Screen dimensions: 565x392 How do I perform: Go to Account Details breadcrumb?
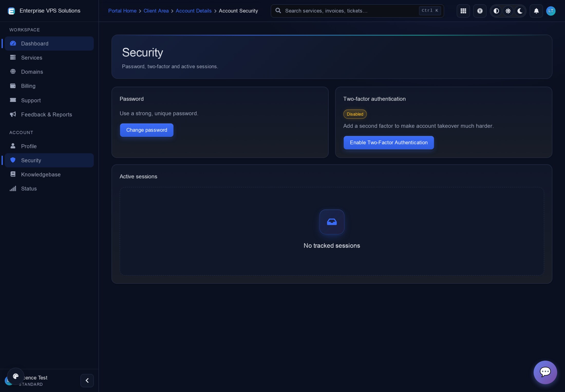[193, 11]
